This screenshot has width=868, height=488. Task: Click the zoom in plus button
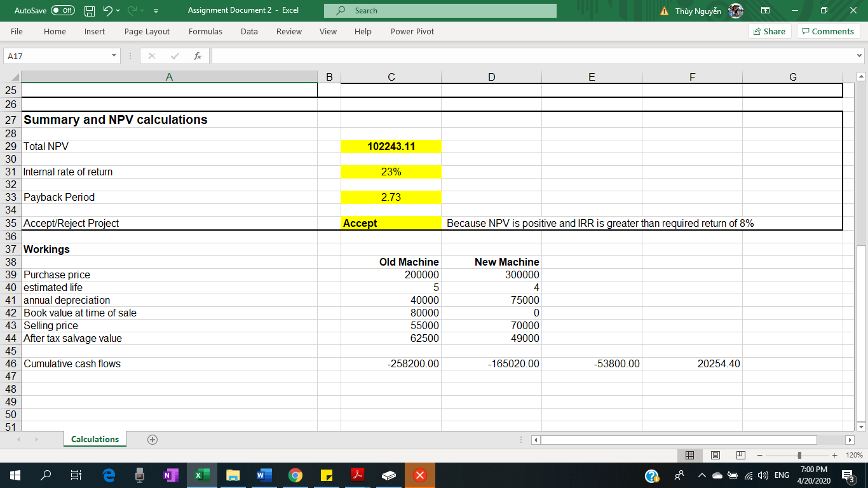click(x=835, y=455)
